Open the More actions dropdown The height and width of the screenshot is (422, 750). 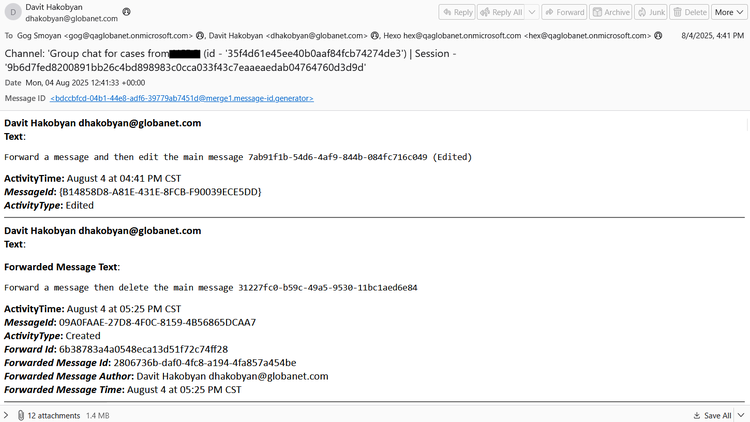point(728,12)
